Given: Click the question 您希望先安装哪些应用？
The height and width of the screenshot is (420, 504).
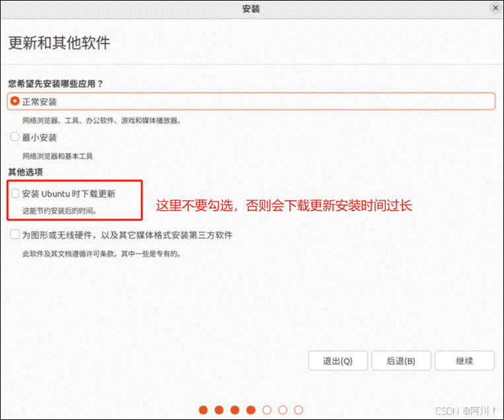Looking at the screenshot, I should point(55,84).
